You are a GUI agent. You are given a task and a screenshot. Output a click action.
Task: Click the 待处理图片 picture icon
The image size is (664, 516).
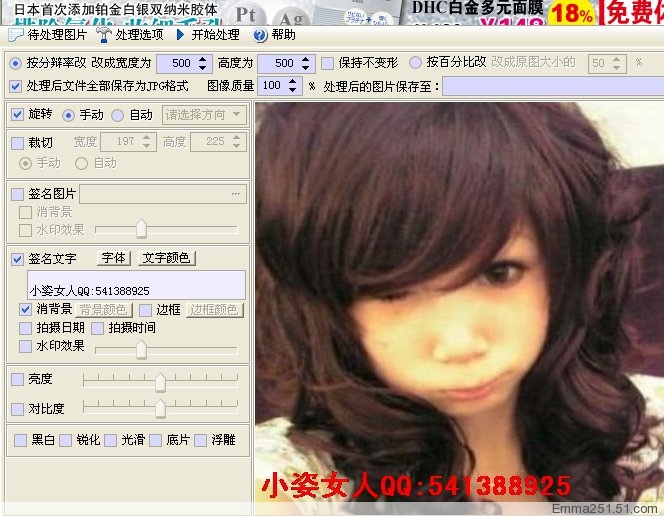tap(16, 35)
